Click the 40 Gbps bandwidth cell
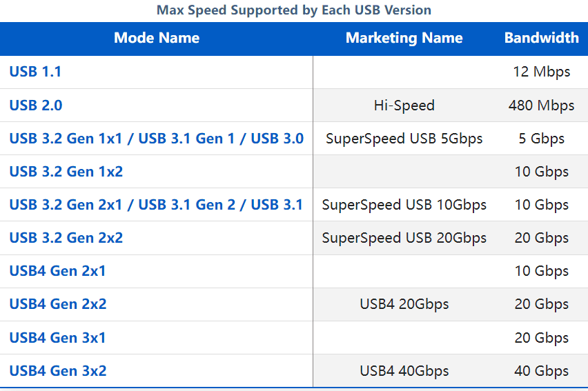The height and width of the screenshot is (391, 588). click(541, 371)
